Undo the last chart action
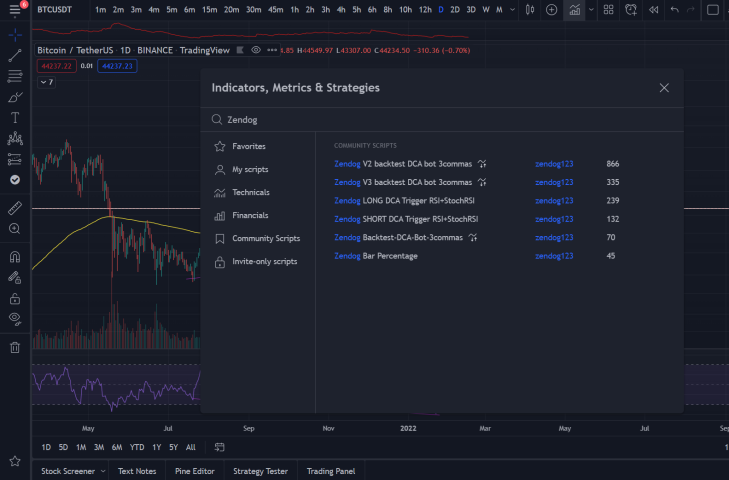729x480 pixels. coord(675,10)
